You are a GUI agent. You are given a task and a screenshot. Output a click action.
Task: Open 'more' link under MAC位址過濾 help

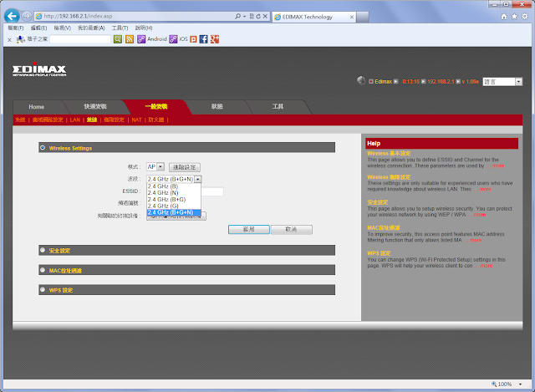pyautogui.click(x=476, y=240)
